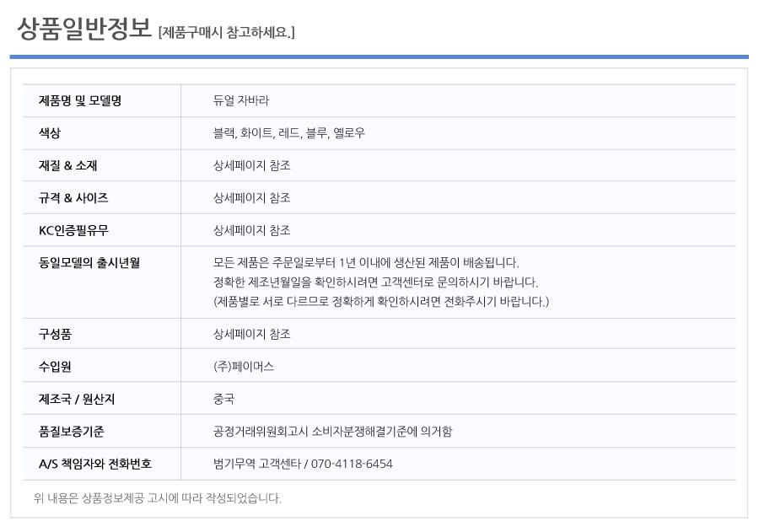Select the KC인증필유무 label
Screen dimensions: 759x532
[73, 230]
